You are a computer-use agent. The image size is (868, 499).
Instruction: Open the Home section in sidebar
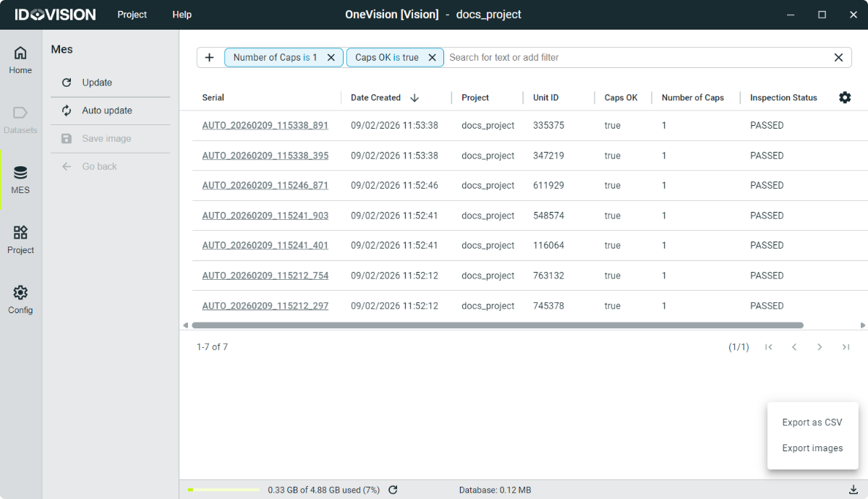(x=20, y=60)
